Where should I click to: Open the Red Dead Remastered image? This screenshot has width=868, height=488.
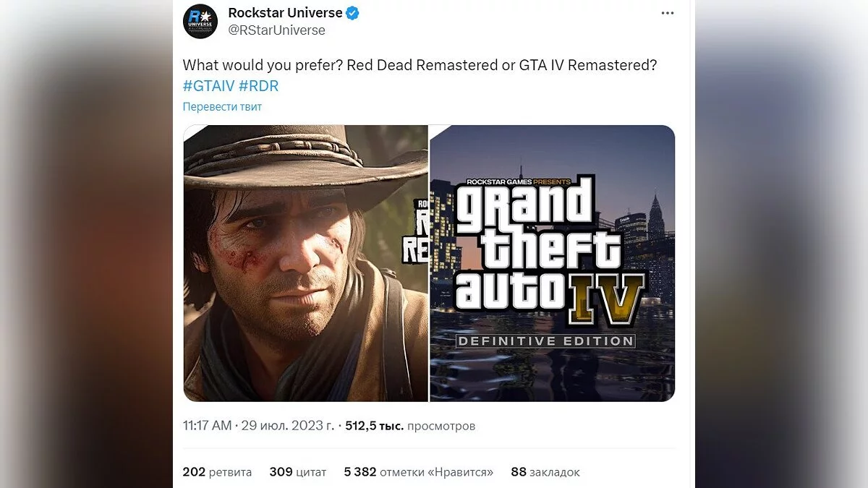coord(305,263)
